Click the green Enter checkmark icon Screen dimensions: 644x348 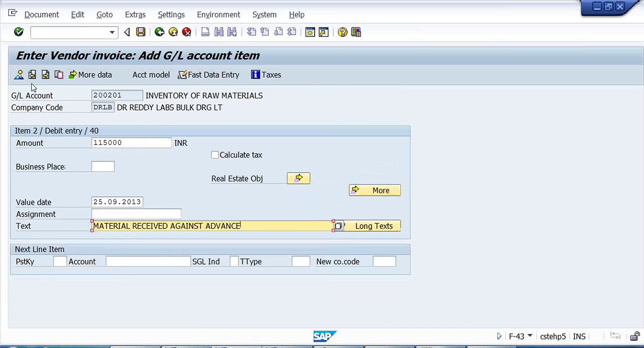pyautogui.click(x=18, y=32)
